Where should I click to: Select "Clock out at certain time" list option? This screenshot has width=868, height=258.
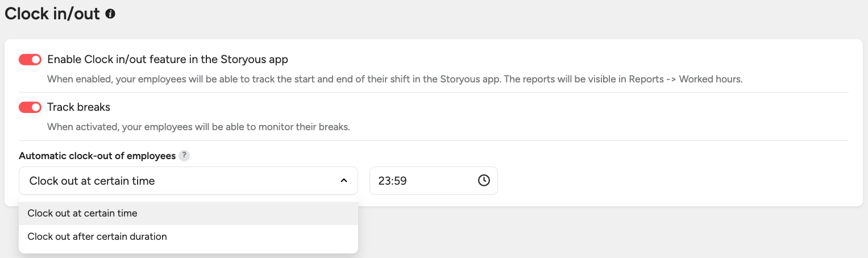coord(82,213)
